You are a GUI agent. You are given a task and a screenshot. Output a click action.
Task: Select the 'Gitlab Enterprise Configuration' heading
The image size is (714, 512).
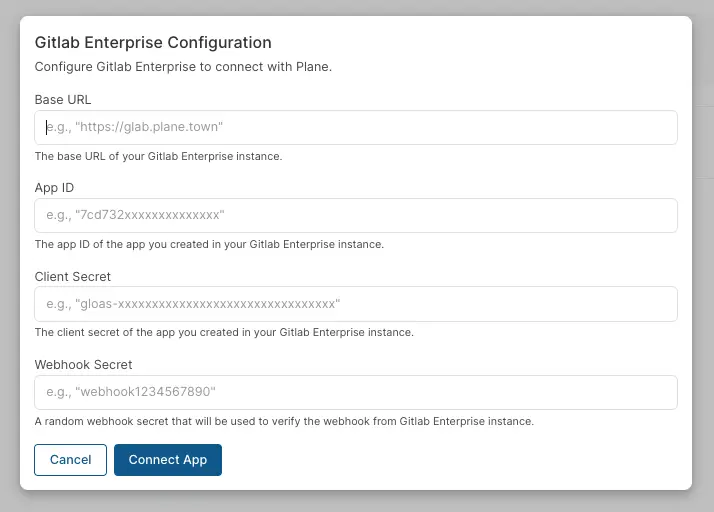click(153, 42)
